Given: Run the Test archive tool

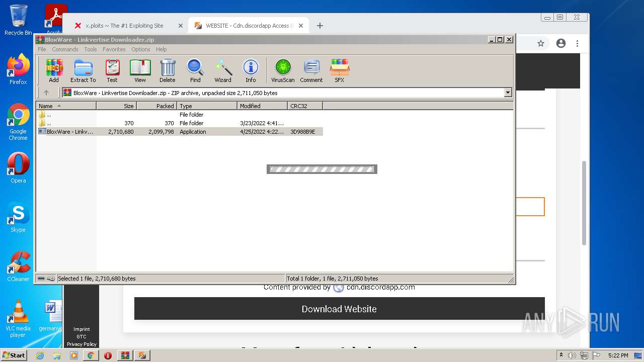Looking at the screenshot, I should pyautogui.click(x=112, y=70).
